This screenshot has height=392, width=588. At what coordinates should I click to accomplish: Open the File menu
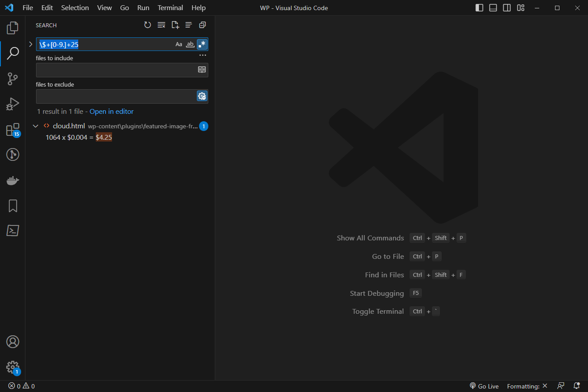(x=28, y=8)
